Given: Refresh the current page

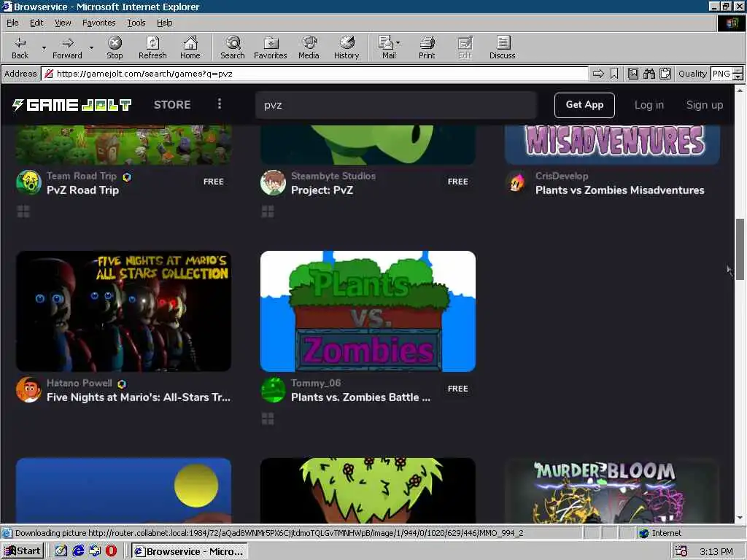Looking at the screenshot, I should tap(152, 47).
